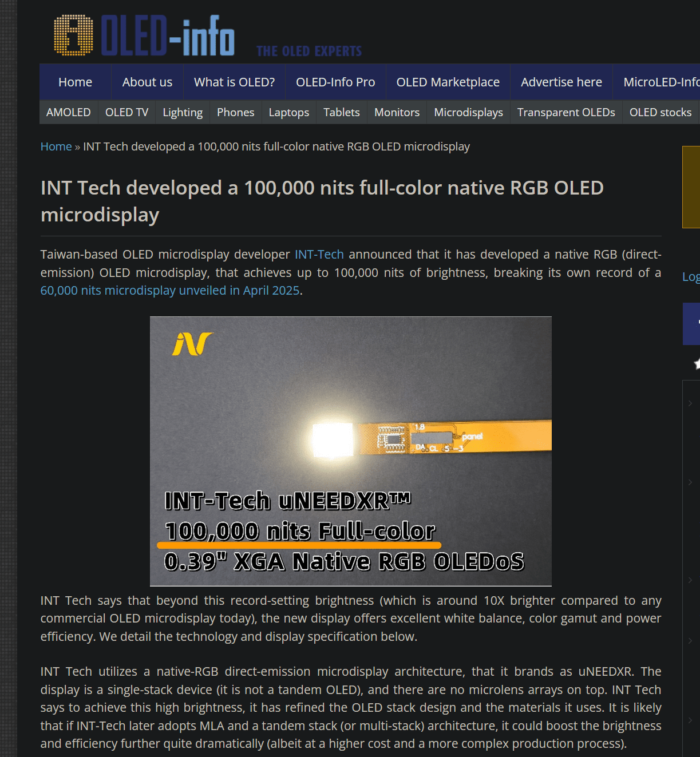Click the uNEEDXR microdisplay photo
The image size is (700, 757).
(x=350, y=451)
